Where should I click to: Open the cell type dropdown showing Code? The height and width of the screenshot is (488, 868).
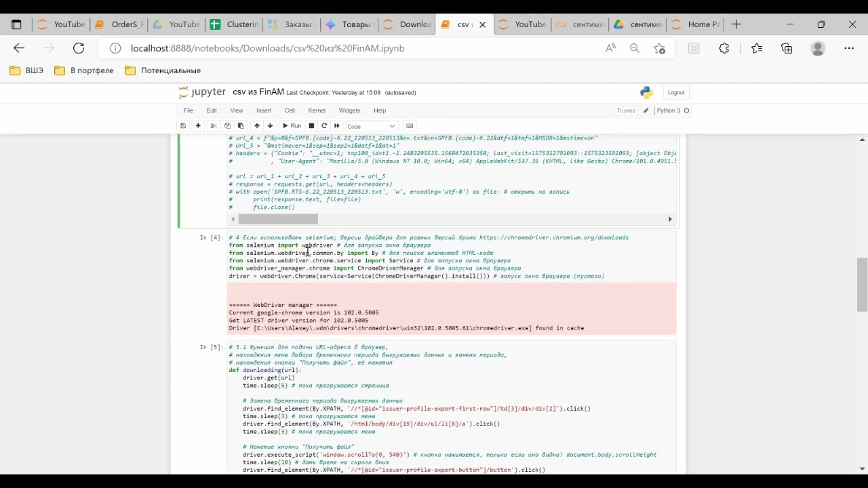pos(372,126)
